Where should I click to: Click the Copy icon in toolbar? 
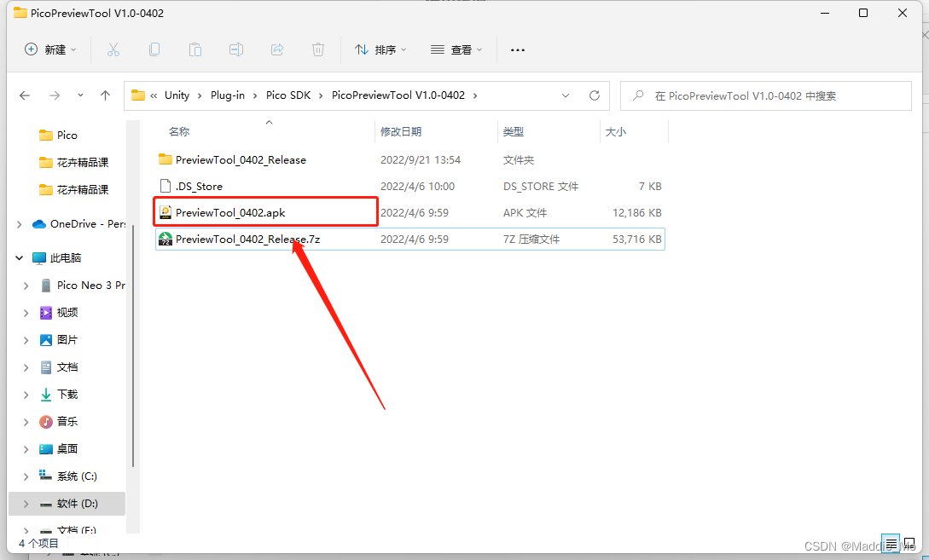pos(154,49)
